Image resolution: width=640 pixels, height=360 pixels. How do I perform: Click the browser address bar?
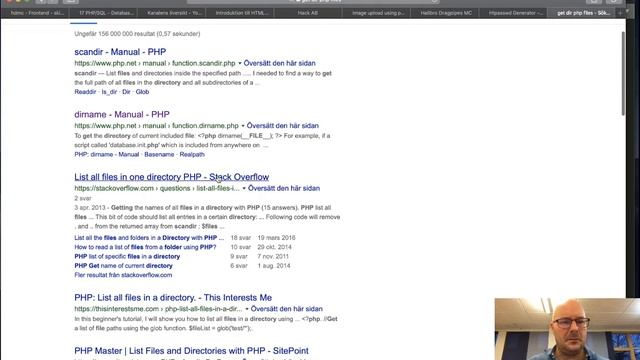coord(313,1)
